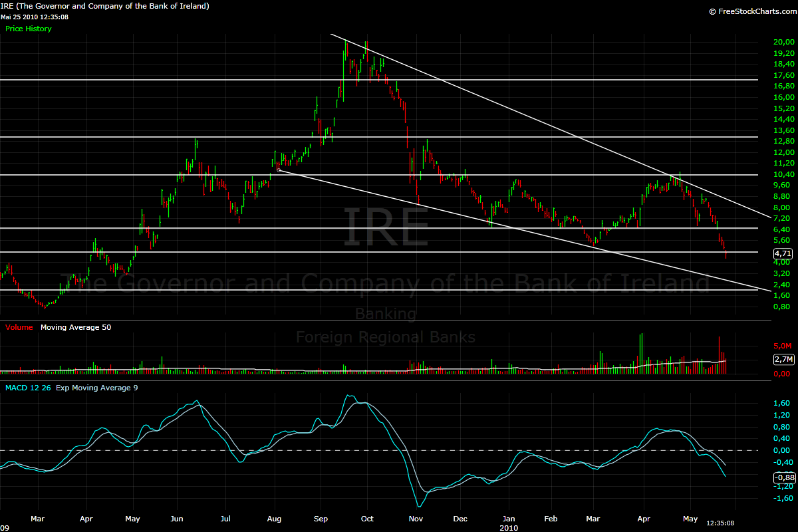Click the 2,40 price axis label
798x532 pixels.
781,285
